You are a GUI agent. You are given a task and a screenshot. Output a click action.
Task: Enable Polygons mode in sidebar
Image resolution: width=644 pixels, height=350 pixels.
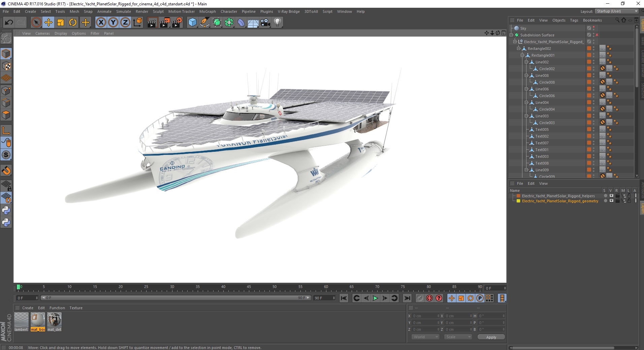6,115
